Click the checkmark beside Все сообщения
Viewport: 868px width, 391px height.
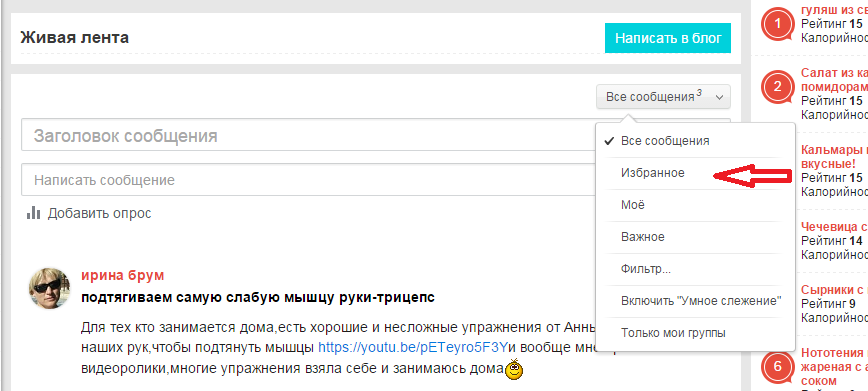coord(609,141)
